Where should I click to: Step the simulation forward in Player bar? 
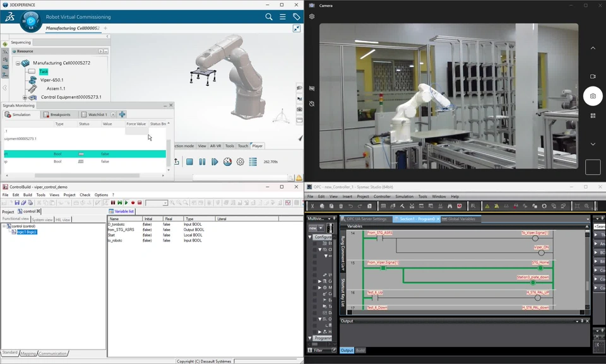(x=215, y=161)
